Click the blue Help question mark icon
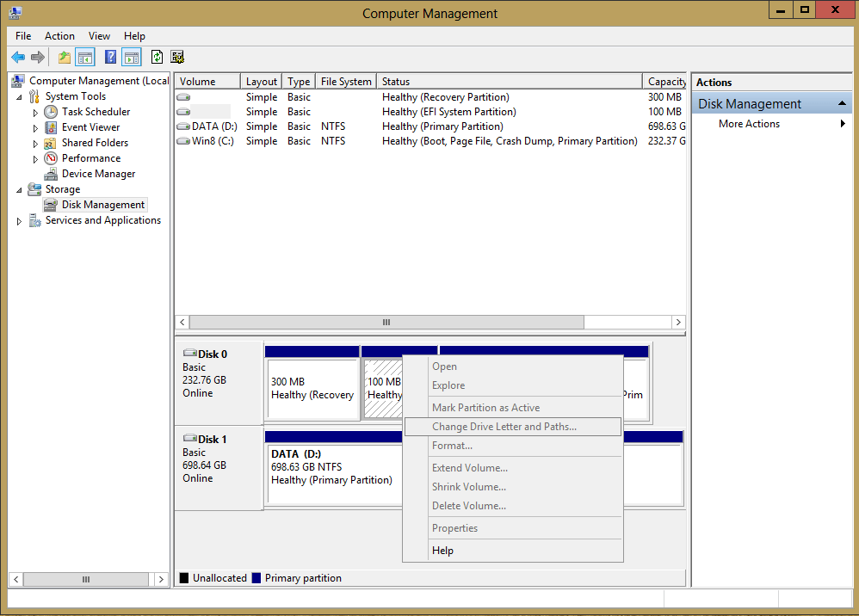The image size is (859, 616). point(110,58)
